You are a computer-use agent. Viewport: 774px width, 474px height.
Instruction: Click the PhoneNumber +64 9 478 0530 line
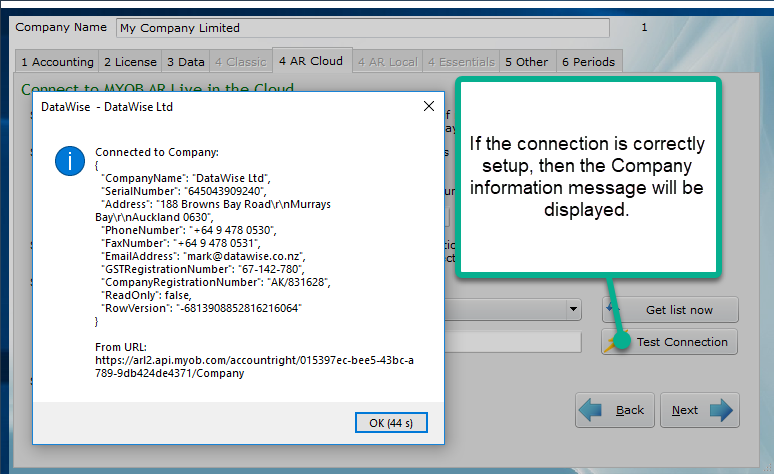click(x=189, y=230)
